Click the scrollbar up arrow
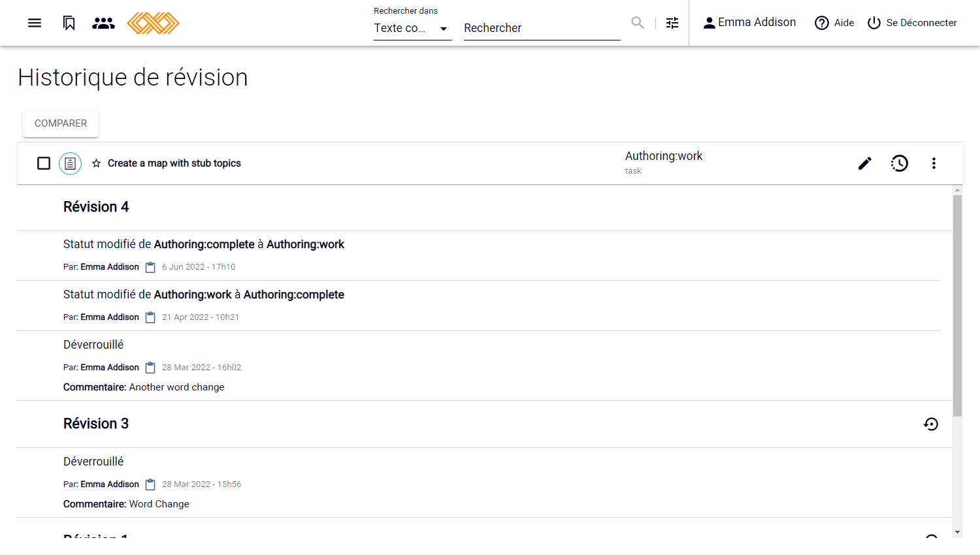 tap(958, 190)
